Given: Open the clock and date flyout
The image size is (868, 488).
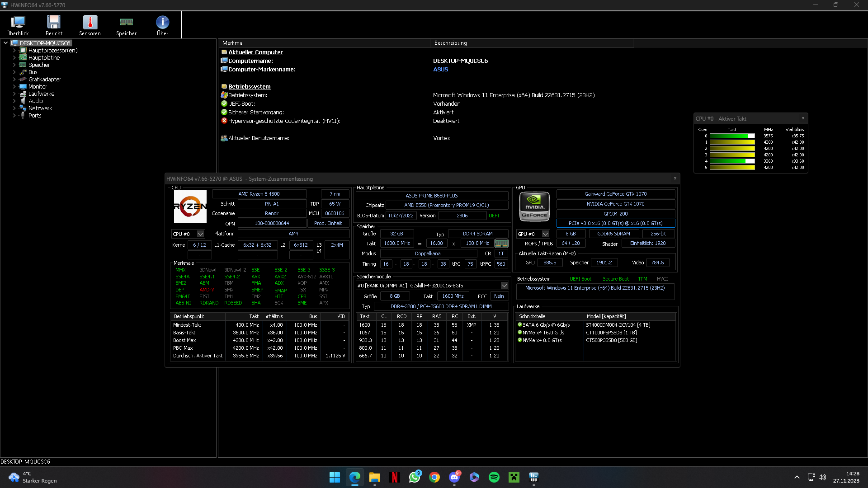Looking at the screenshot, I should point(846,477).
